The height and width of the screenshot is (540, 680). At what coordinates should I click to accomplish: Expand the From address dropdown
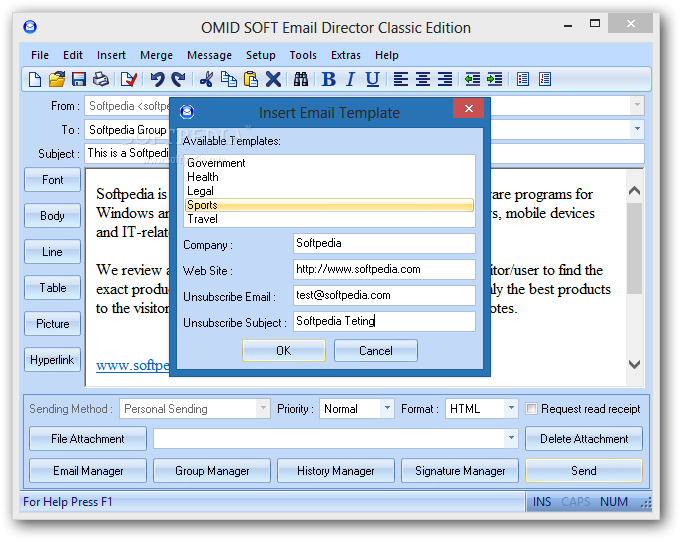[637, 105]
